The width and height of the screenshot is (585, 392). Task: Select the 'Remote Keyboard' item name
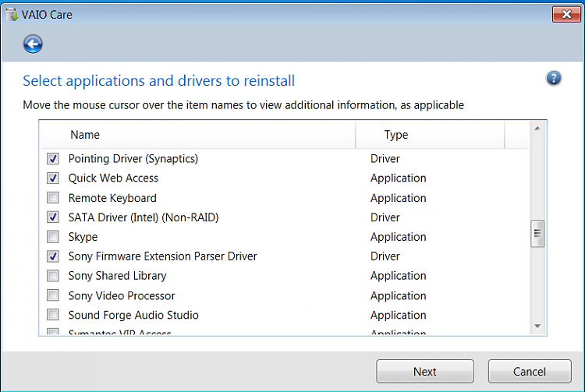click(x=112, y=198)
